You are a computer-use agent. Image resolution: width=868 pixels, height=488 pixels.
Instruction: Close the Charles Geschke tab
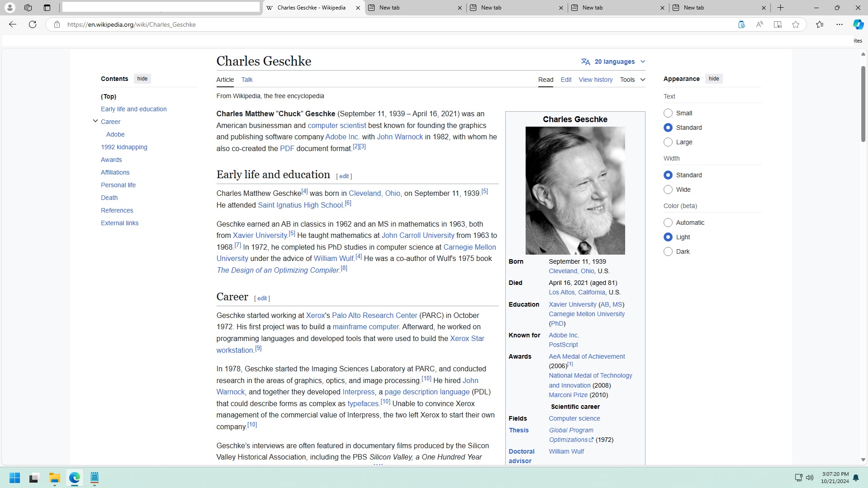(x=358, y=8)
